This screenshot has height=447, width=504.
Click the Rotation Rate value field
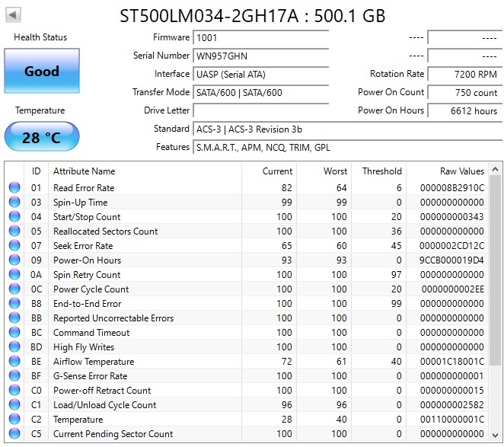tap(463, 74)
